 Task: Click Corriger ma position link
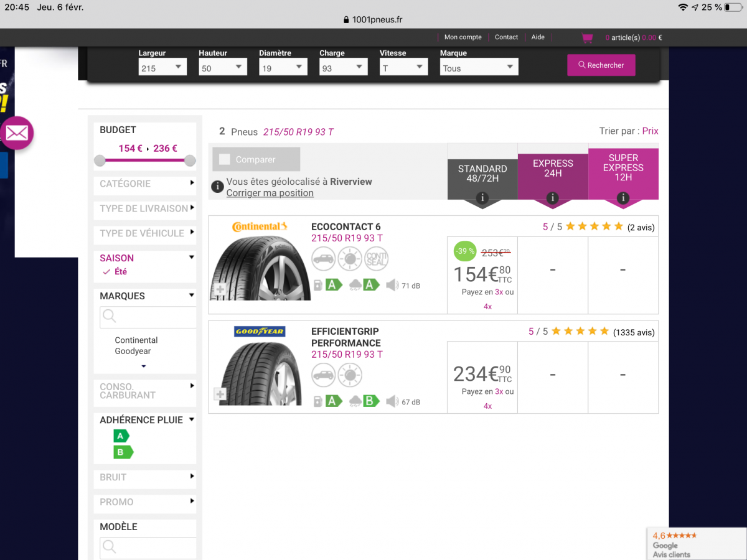coord(270,193)
